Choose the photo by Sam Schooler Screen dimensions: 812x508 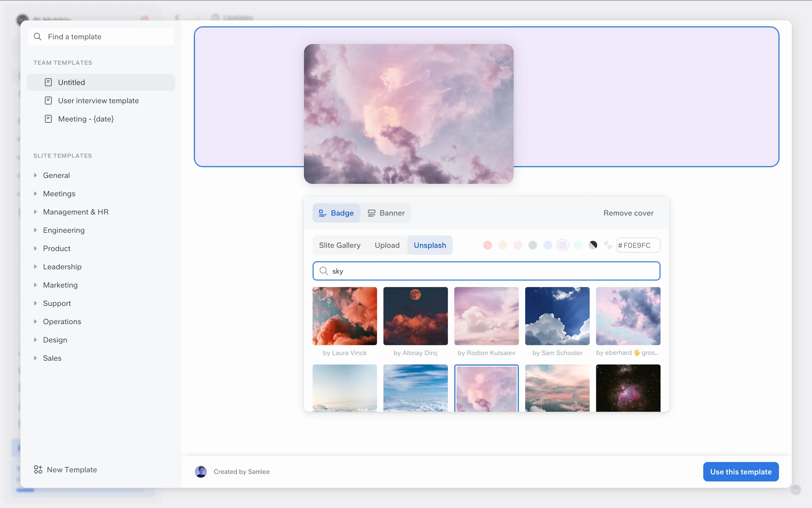pos(557,316)
